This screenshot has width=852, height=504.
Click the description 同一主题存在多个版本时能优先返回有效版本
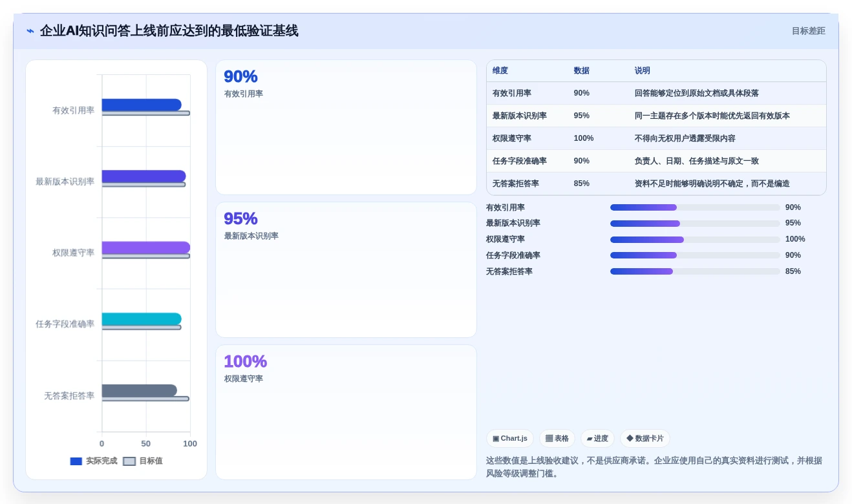coord(712,116)
